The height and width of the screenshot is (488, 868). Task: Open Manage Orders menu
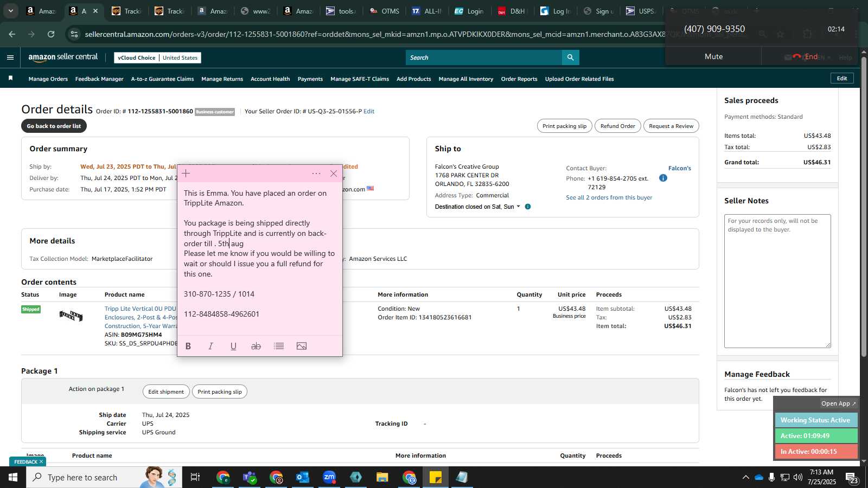click(48, 79)
